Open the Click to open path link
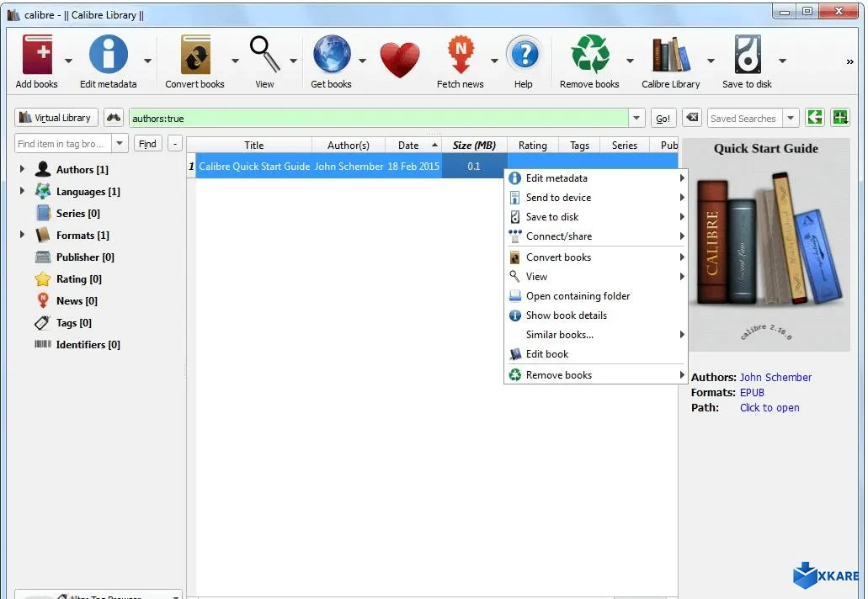Image resolution: width=868 pixels, height=599 pixels. coord(769,408)
